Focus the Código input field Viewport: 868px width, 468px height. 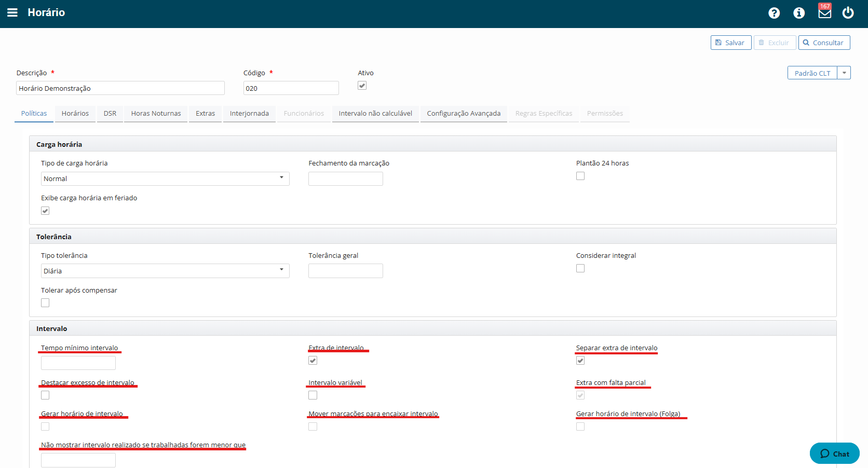(x=291, y=88)
